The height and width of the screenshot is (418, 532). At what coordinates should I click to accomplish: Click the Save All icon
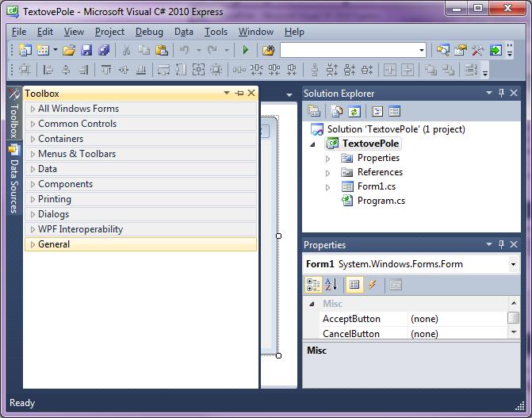tap(104, 50)
